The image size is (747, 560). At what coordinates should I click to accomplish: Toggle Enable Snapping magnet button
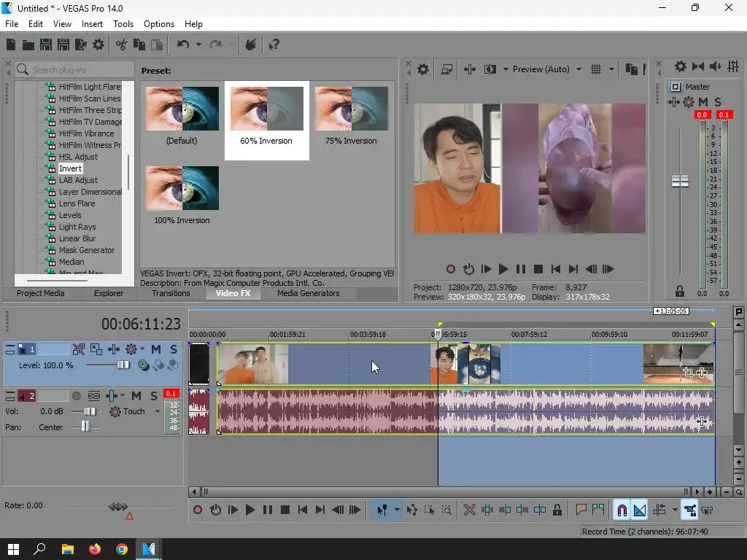[622, 510]
